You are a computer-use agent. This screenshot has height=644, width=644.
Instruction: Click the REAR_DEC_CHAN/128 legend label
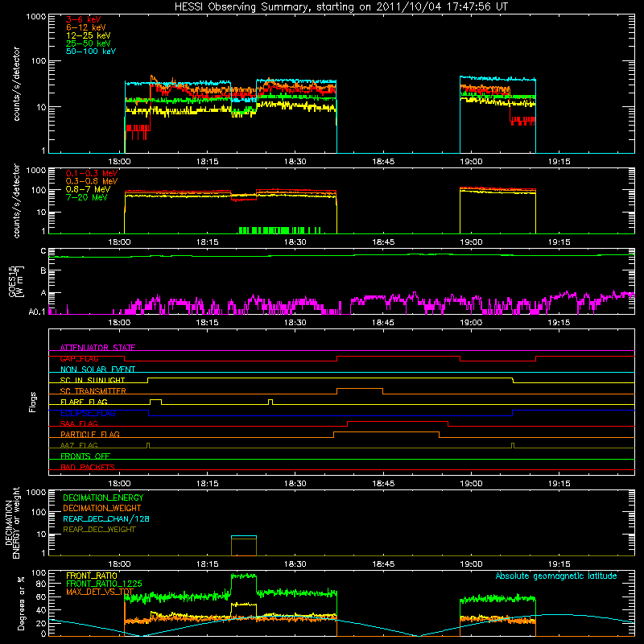tap(106, 518)
